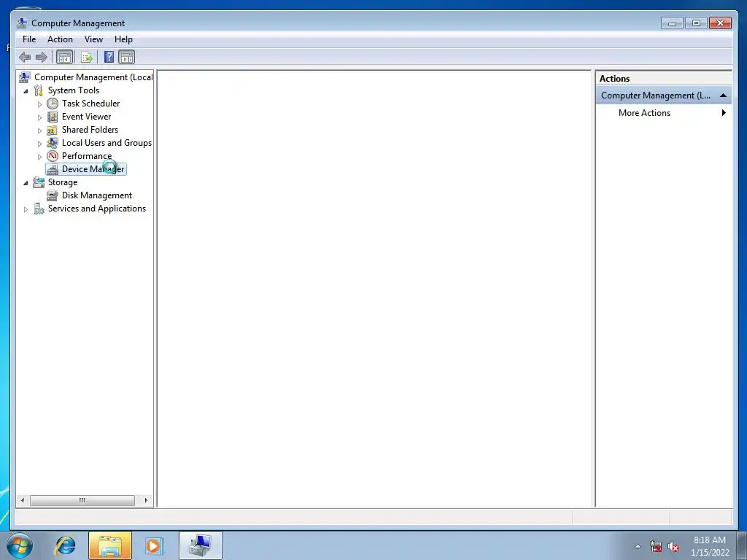The width and height of the screenshot is (747, 560).
Task: Click the Show Desktop button
Action: 742,545
